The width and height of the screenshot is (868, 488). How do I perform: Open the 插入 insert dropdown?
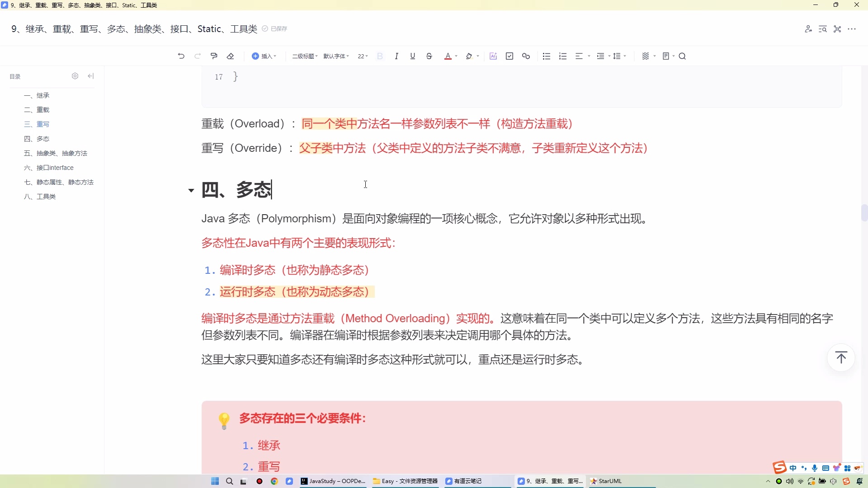click(264, 56)
